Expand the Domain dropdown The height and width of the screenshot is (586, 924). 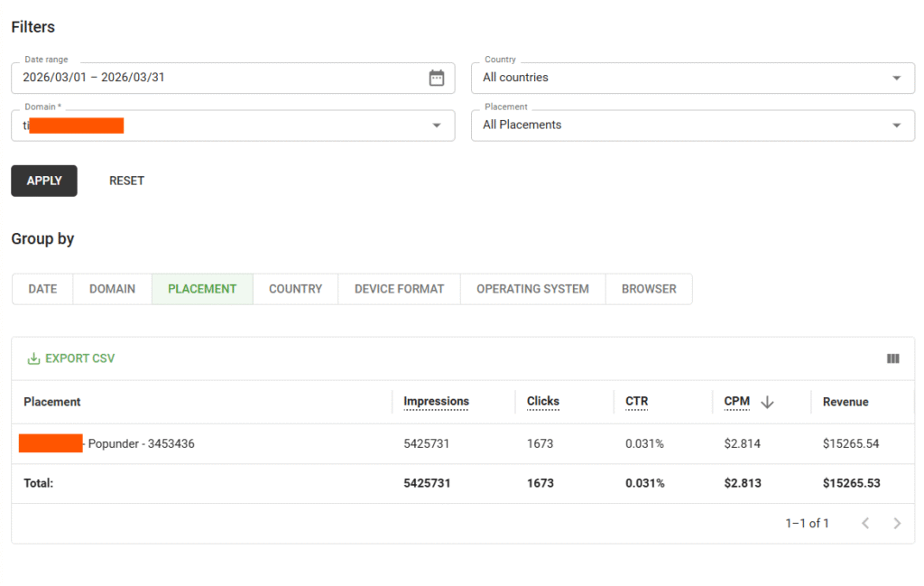pyautogui.click(x=233, y=126)
